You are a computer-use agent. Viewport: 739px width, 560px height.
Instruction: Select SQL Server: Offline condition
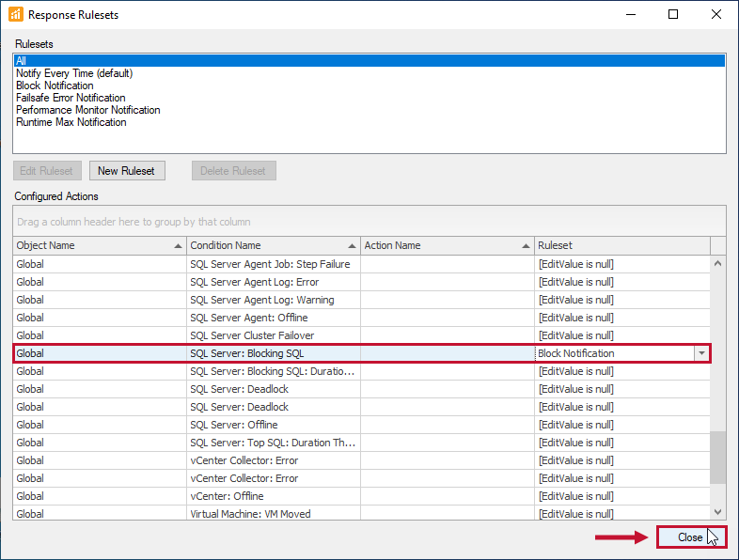274,425
